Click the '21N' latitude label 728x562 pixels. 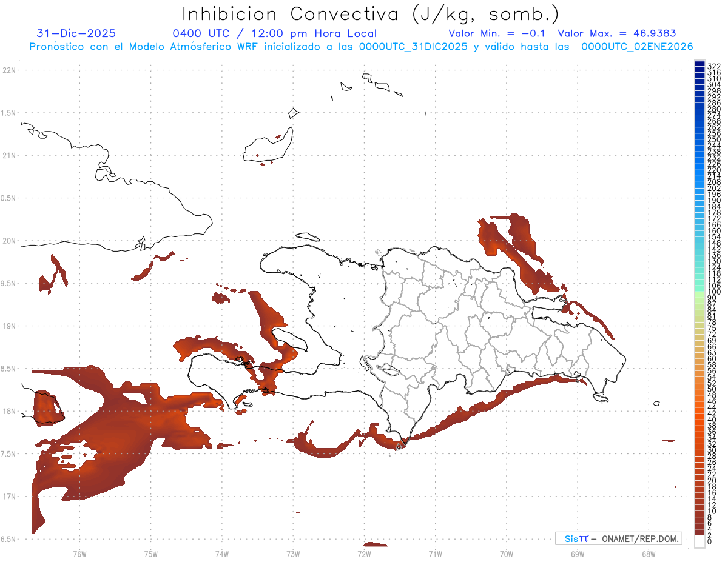[x=8, y=156]
